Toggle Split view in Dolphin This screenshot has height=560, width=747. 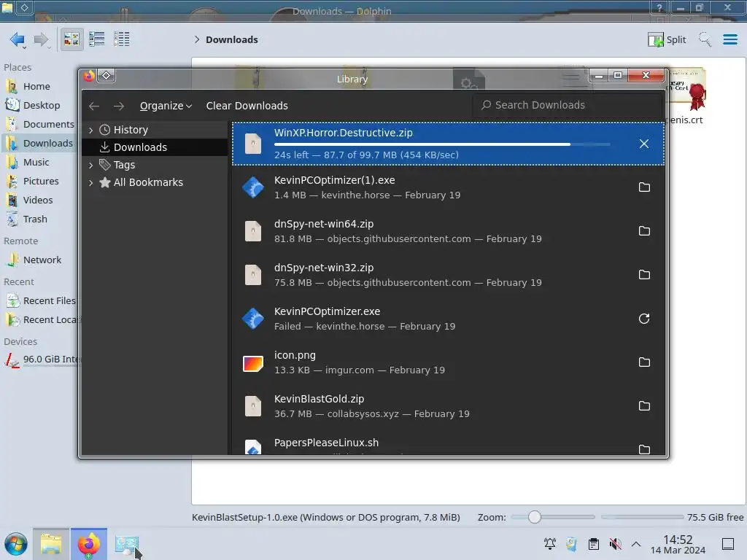[x=667, y=39]
